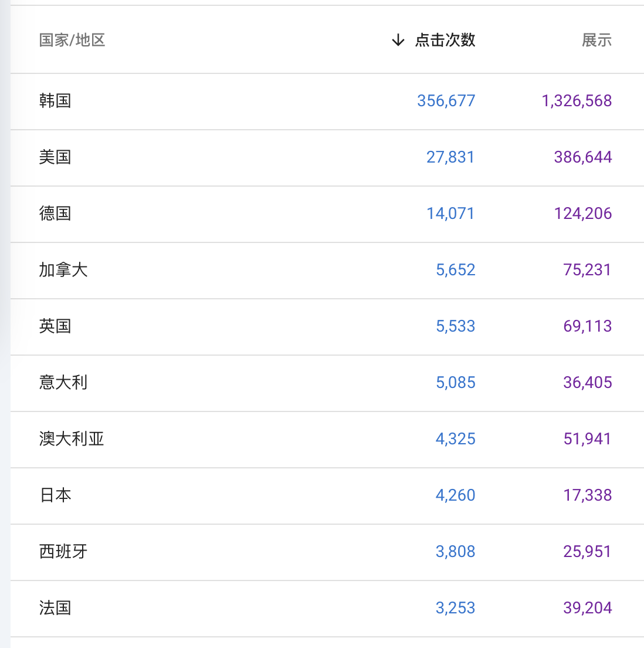This screenshot has width=644, height=648.
Task: Select the 意大利 country row label
Action: coord(63,383)
